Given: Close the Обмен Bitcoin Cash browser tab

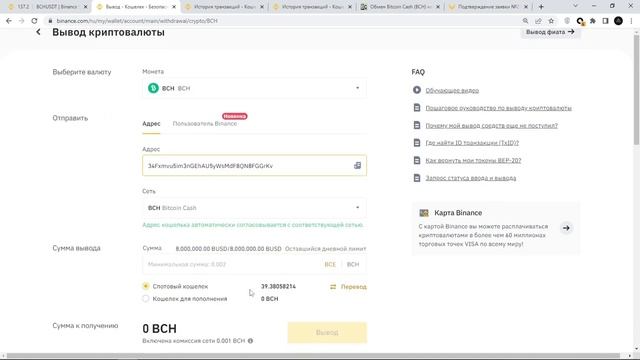Looking at the screenshot, I should click(438, 7).
